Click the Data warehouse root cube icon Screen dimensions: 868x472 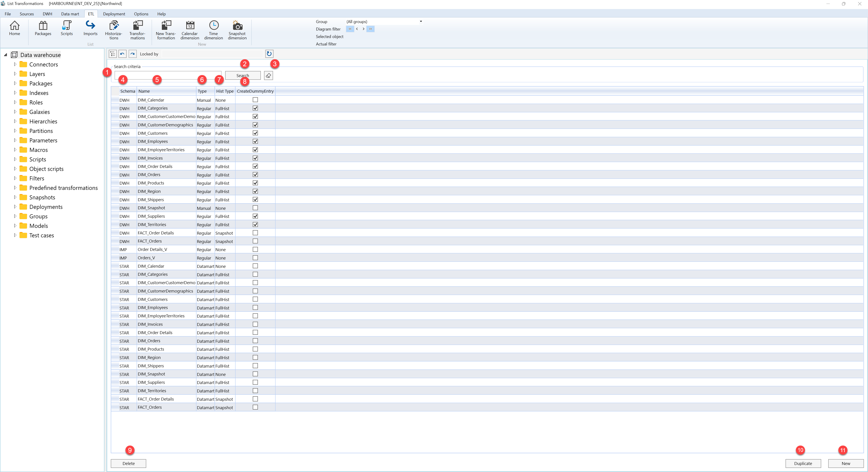(14, 54)
